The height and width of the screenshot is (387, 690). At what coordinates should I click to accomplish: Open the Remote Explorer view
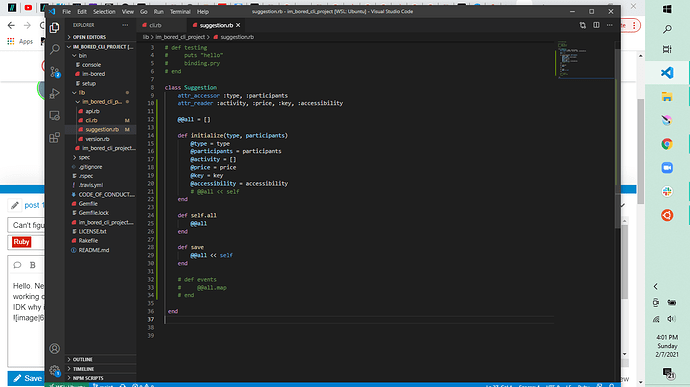pyautogui.click(x=55, y=115)
